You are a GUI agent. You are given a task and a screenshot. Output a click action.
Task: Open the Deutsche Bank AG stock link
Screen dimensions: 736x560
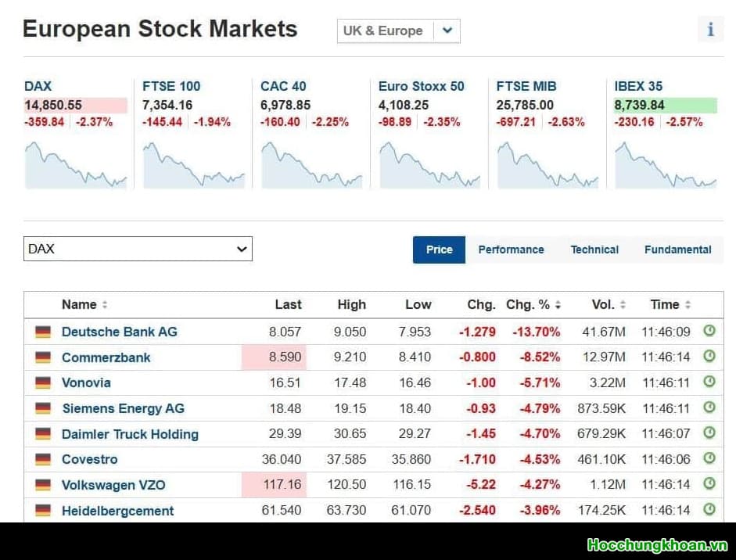119,332
